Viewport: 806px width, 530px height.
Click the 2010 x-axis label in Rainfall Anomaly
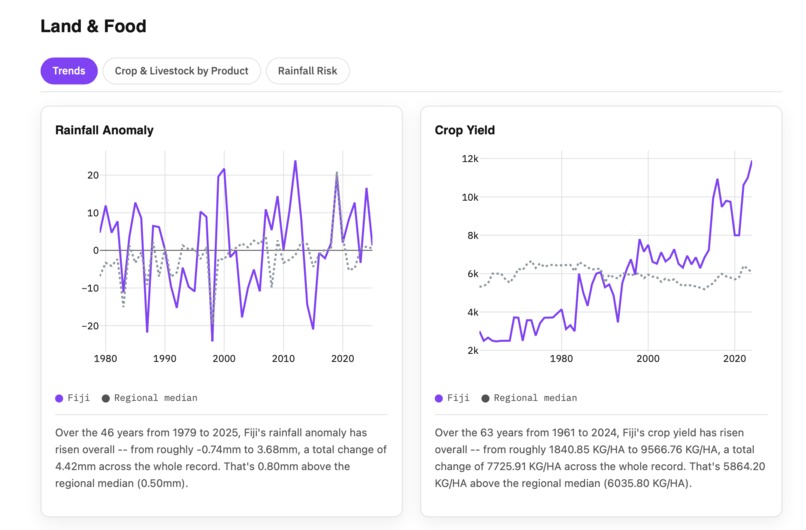[283, 358]
